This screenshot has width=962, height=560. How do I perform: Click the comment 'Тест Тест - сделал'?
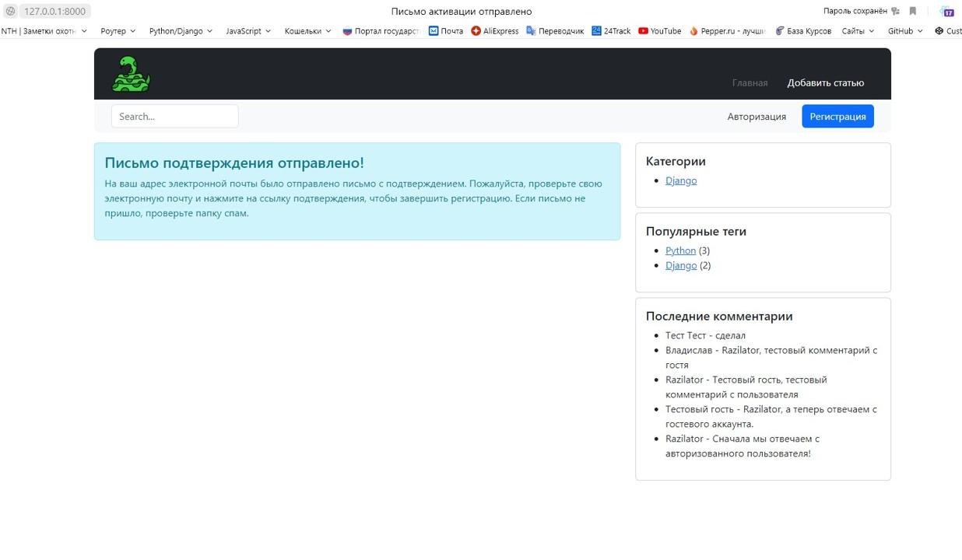coord(705,335)
